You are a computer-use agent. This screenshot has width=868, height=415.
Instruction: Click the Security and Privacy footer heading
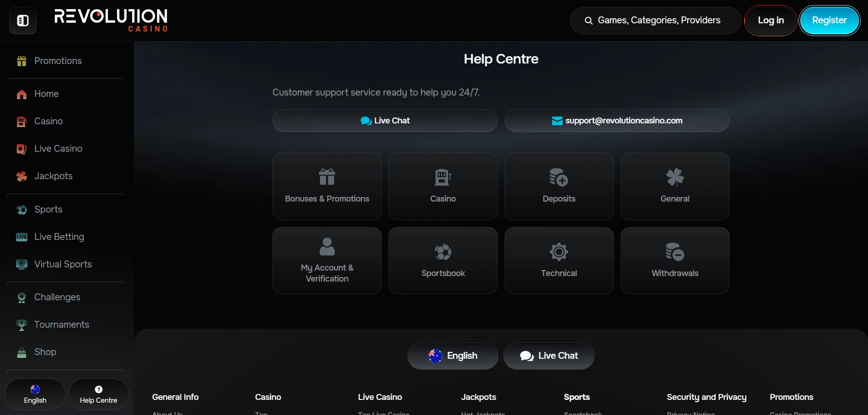tap(707, 397)
